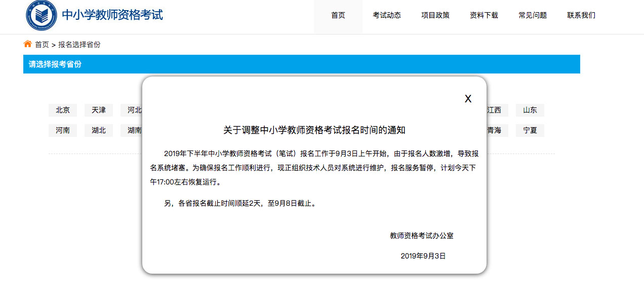644x297 pixels.
Task: Select 北京 as the registration province
Action: pyautogui.click(x=63, y=110)
